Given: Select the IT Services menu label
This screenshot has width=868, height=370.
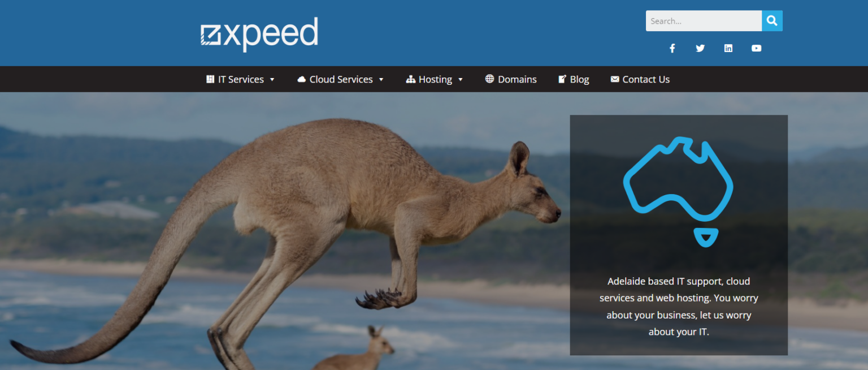Looking at the screenshot, I should (241, 79).
